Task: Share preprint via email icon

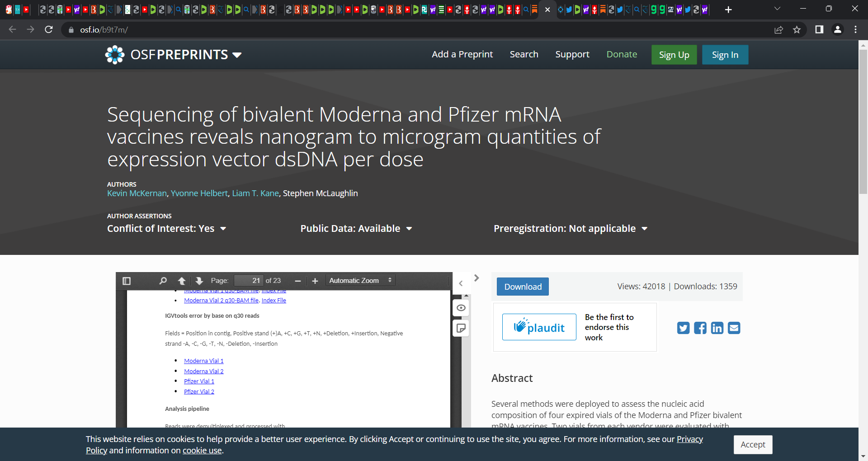Action: pos(734,328)
